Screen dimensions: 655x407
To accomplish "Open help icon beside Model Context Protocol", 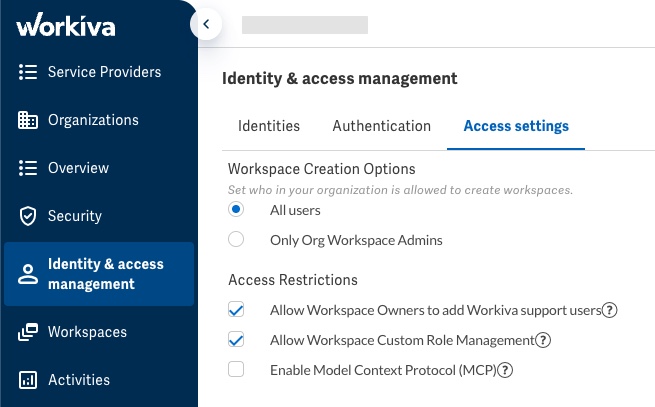I will click(505, 370).
